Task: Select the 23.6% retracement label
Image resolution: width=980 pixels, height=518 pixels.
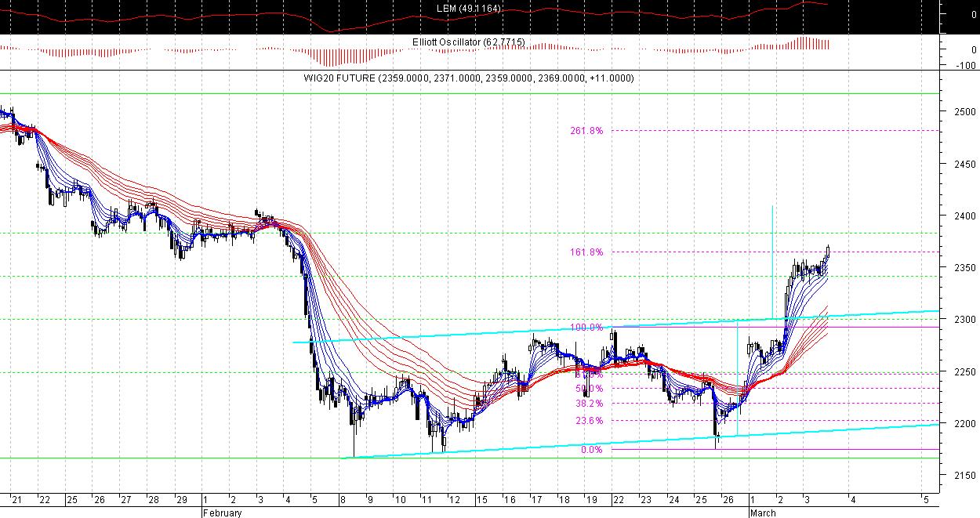Action: point(589,421)
